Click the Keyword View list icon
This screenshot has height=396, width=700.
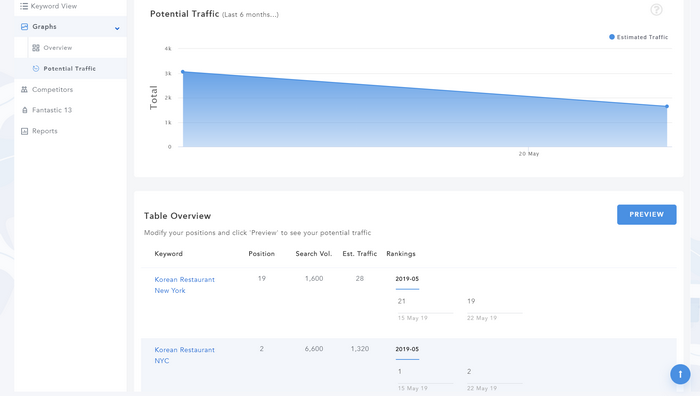[x=24, y=6]
